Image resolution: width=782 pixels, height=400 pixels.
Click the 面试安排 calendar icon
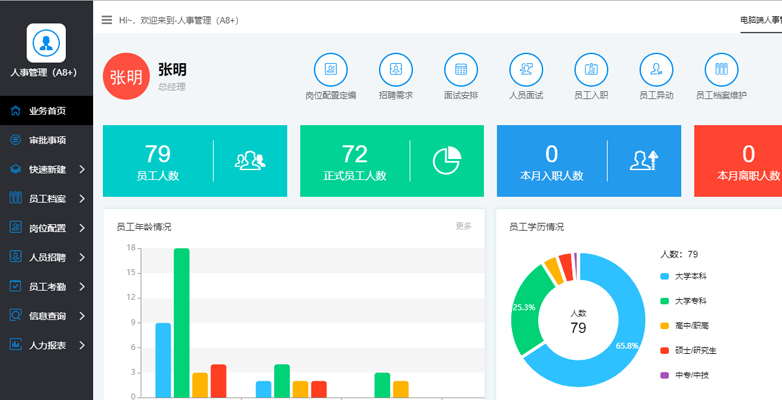pyautogui.click(x=460, y=70)
